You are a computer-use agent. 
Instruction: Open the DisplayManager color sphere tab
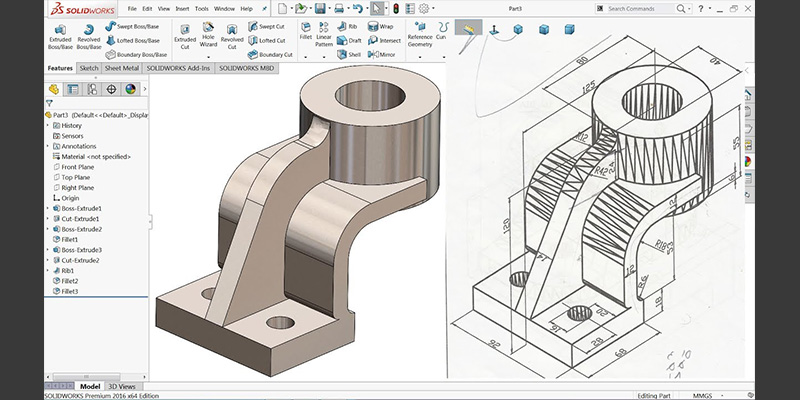131,89
